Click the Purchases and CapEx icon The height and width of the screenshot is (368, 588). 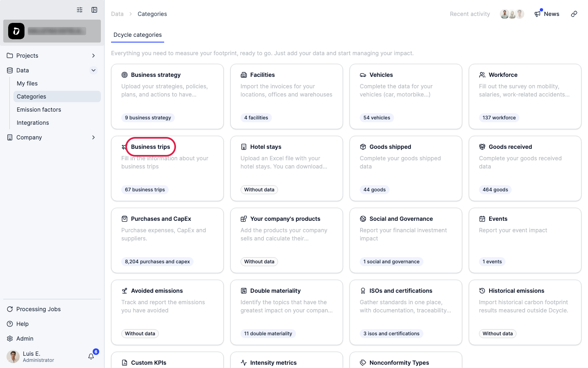[x=125, y=219]
